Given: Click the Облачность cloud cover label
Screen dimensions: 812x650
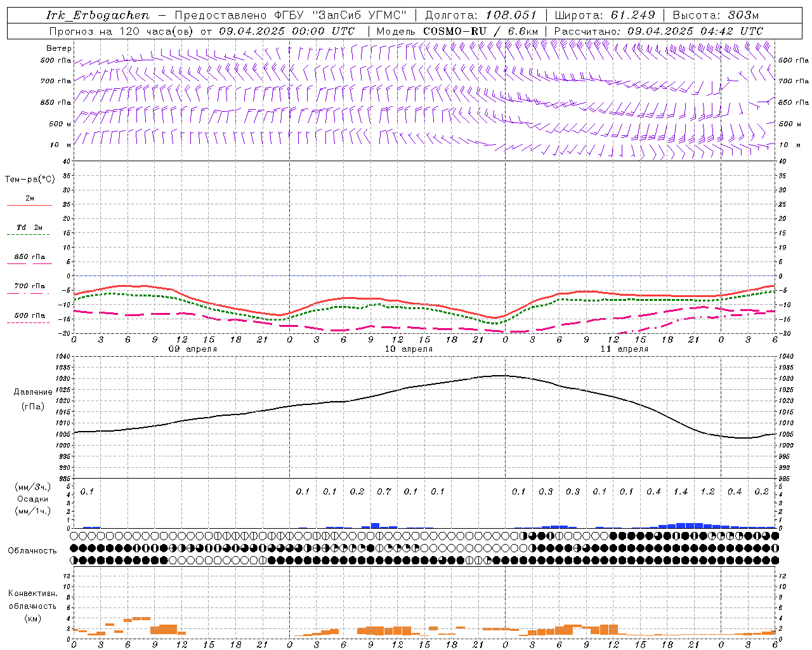Looking at the screenshot, I should point(32,550).
